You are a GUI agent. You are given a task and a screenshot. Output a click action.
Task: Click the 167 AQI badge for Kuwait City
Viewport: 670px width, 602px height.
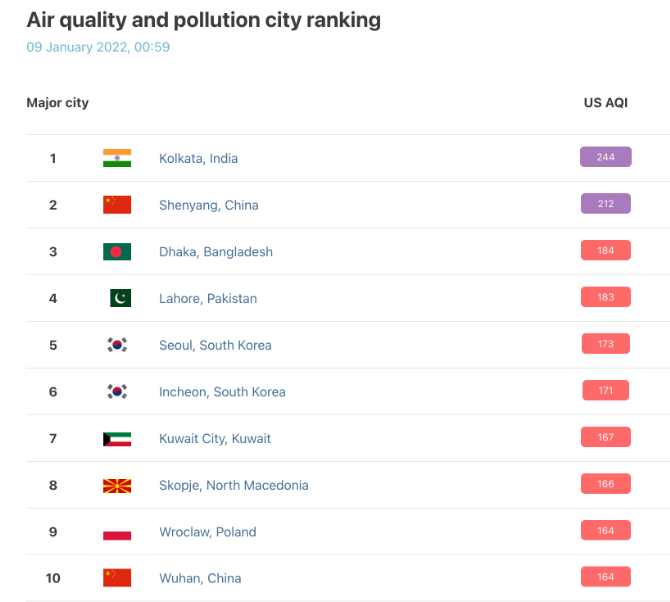click(x=605, y=437)
